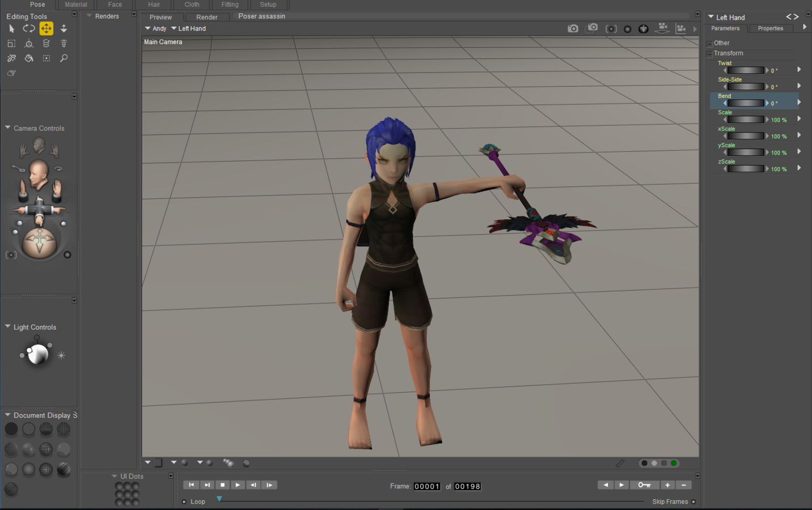Open the Twist dial options arrow
The image size is (812, 510).
[x=799, y=69]
